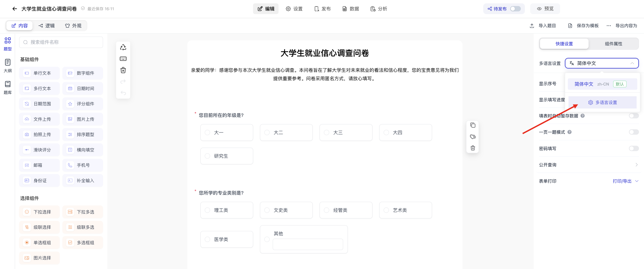The image size is (644, 269).
Task: Focus the 搜索组件名称 search field
Action: pos(61,42)
